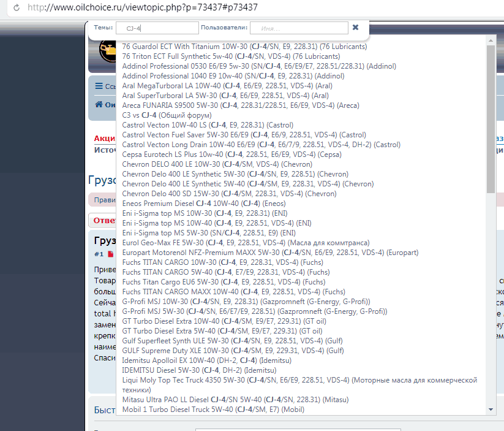Click the results list scrollbar thumb

pyautogui.click(x=491, y=119)
